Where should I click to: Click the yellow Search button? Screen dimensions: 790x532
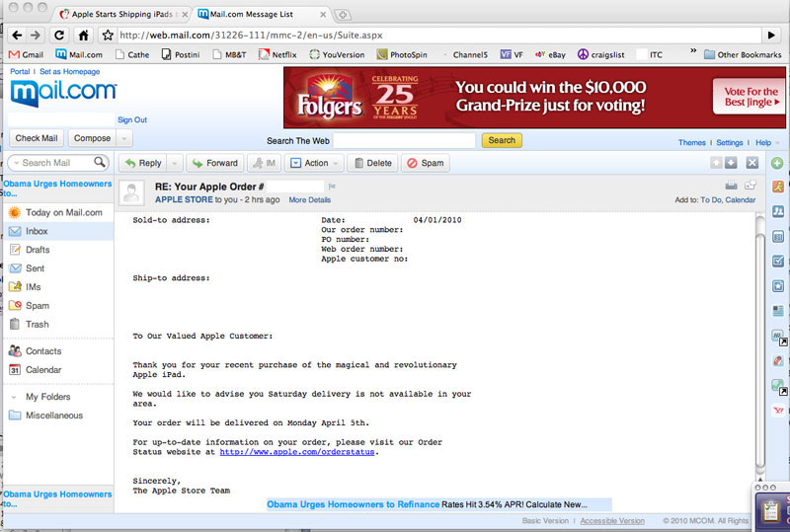tap(502, 140)
